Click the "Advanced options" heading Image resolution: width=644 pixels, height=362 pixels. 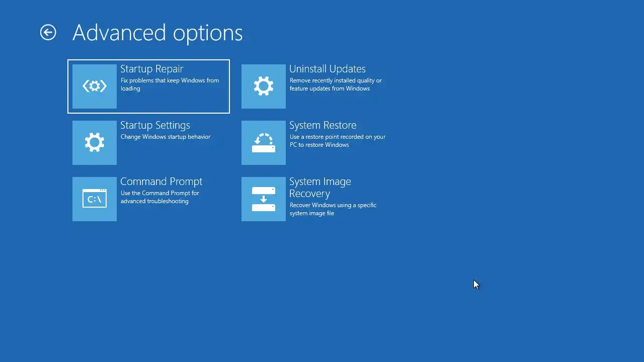tap(157, 33)
